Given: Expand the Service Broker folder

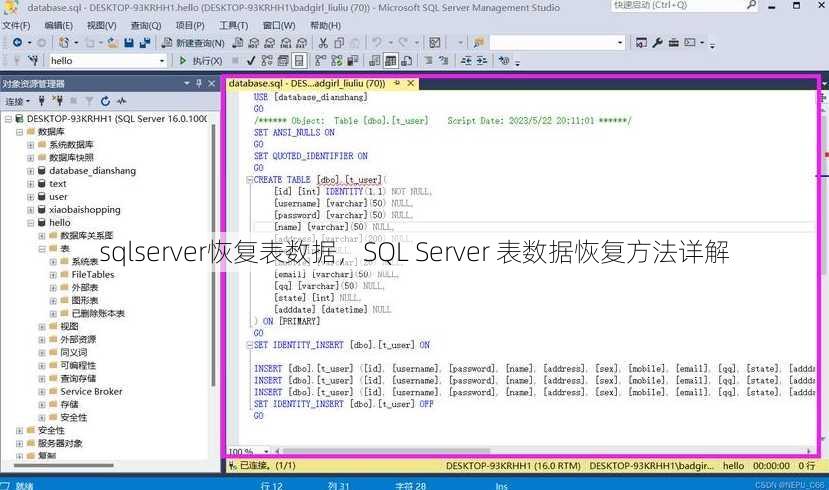Looking at the screenshot, I should pyautogui.click(x=41, y=392).
